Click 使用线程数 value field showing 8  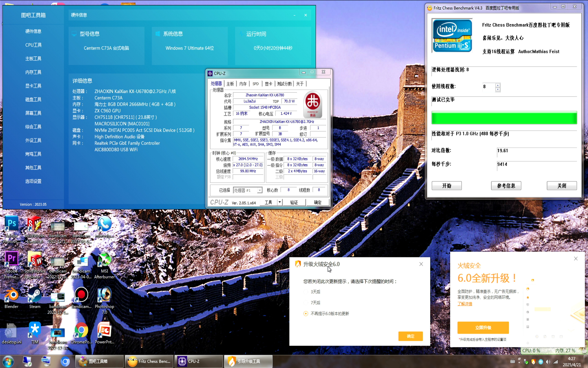tap(489, 87)
